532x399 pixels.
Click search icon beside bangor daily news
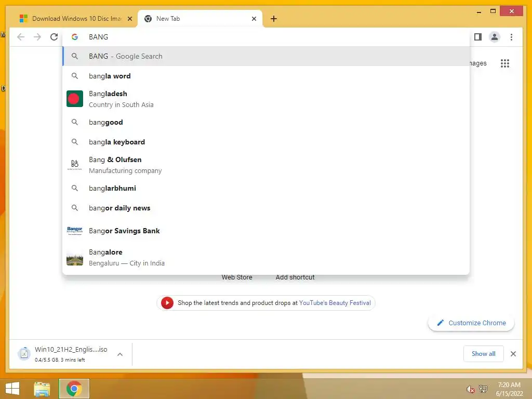coord(75,208)
